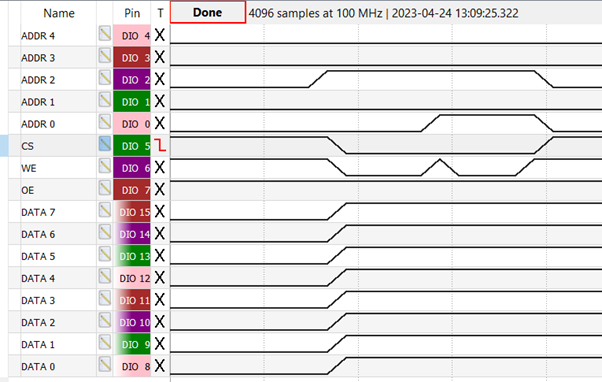
Task: Set the trigger condition X for OE
Action: point(160,190)
